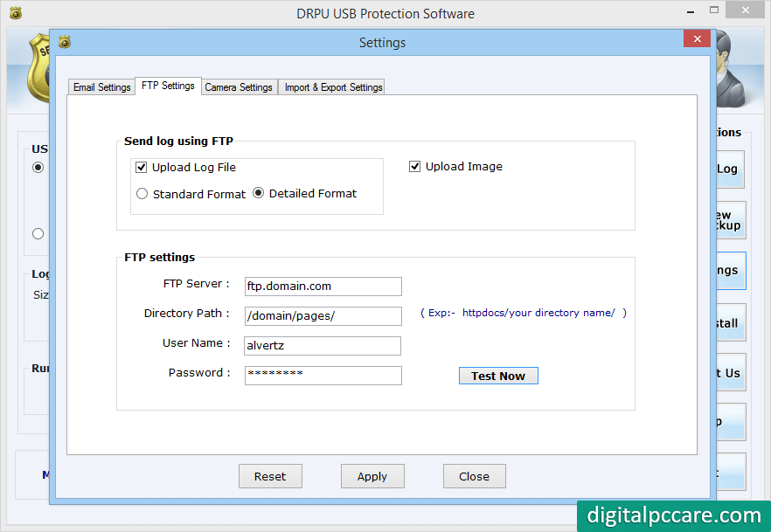
Task: Select Detailed Format radio button
Action: (258, 193)
